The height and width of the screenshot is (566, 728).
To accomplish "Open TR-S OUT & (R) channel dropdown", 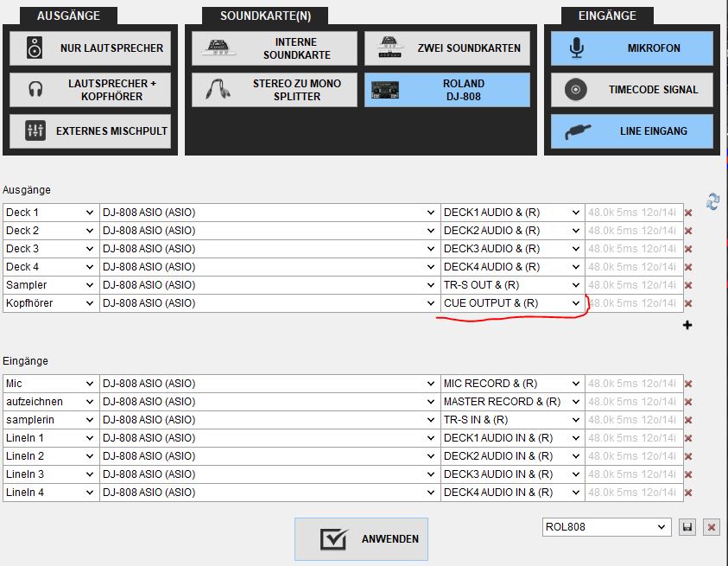I will pos(513,285).
